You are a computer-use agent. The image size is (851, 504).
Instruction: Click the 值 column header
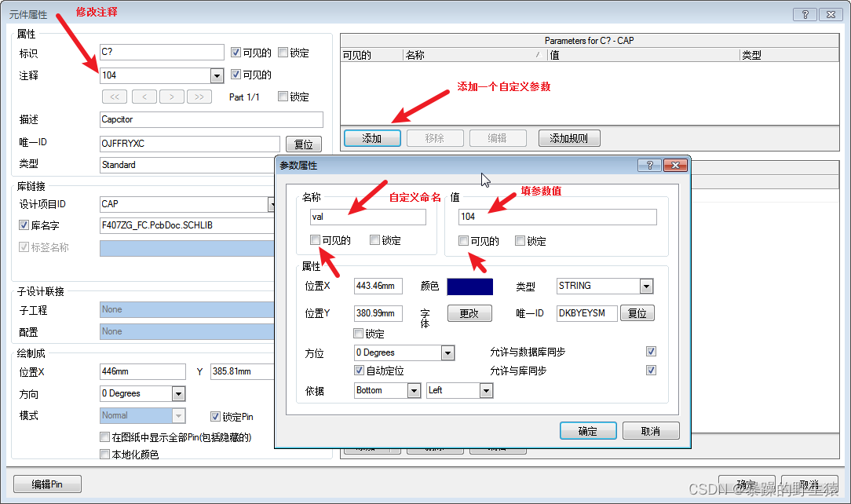click(x=643, y=55)
